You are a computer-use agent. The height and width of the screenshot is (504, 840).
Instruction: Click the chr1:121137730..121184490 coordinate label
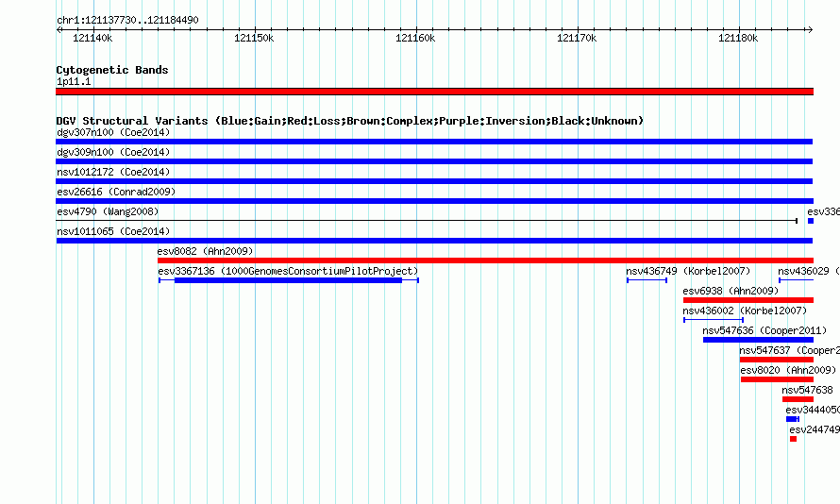[127, 20]
